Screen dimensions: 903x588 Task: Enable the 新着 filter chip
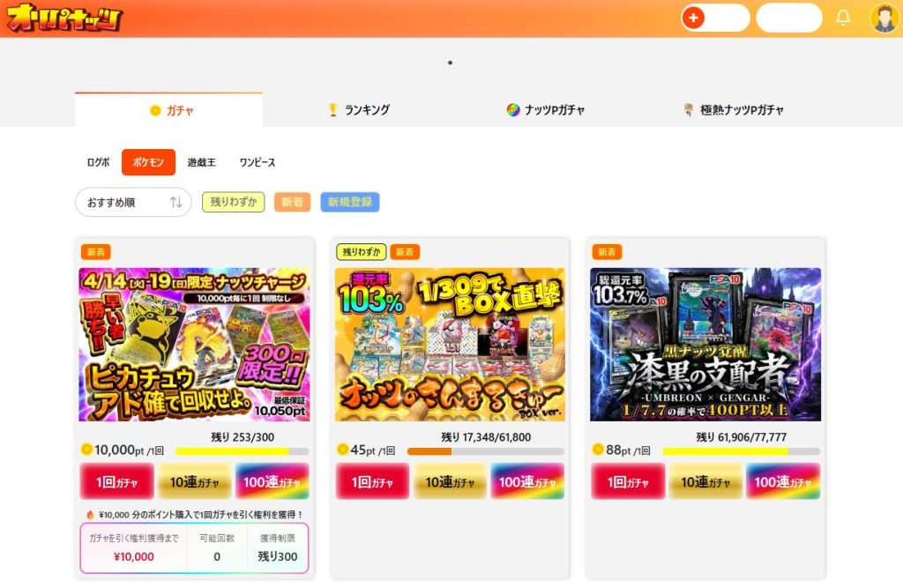point(292,202)
